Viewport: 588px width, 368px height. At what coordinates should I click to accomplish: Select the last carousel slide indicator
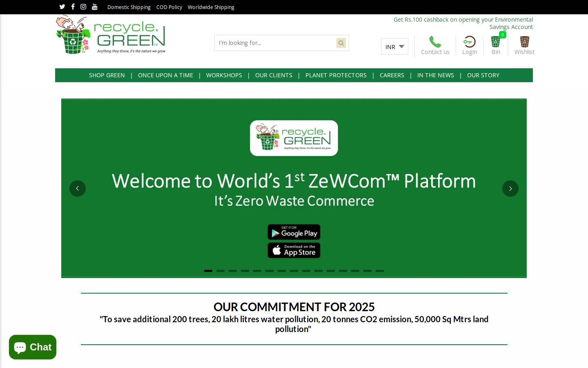pyautogui.click(x=380, y=271)
